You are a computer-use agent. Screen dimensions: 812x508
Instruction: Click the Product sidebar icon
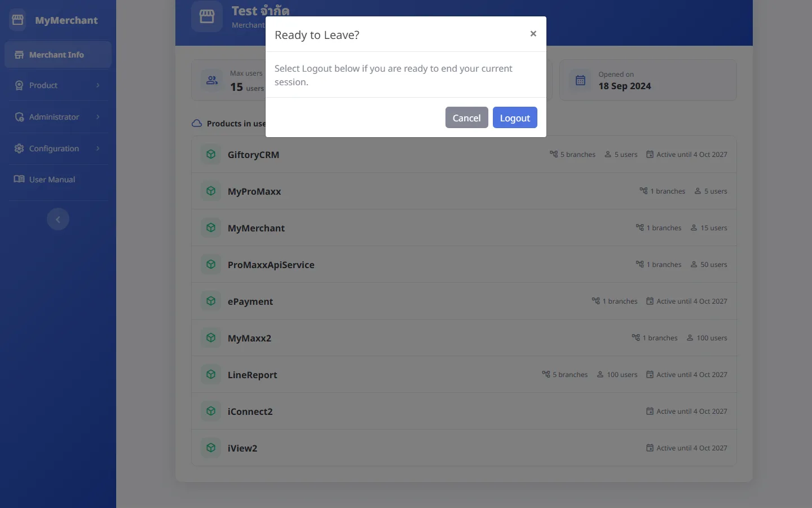pyautogui.click(x=19, y=85)
